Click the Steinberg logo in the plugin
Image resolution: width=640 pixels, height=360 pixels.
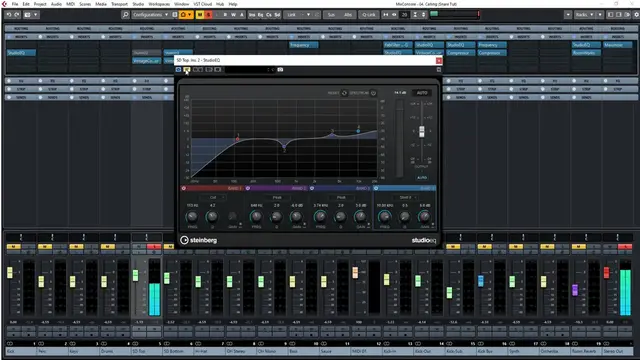pyautogui.click(x=199, y=240)
